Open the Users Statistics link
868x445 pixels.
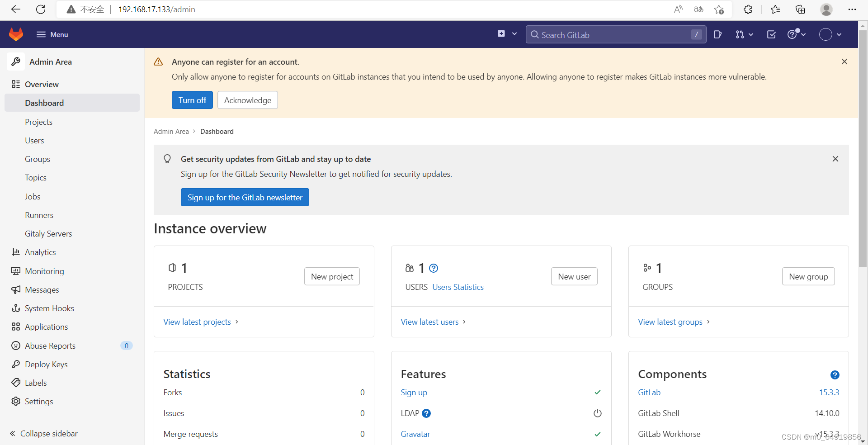(458, 287)
